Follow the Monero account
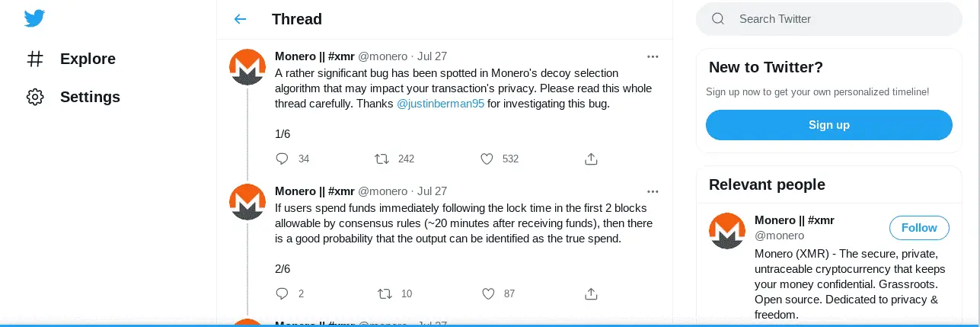The height and width of the screenshot is (327, 980). (918, 228)
